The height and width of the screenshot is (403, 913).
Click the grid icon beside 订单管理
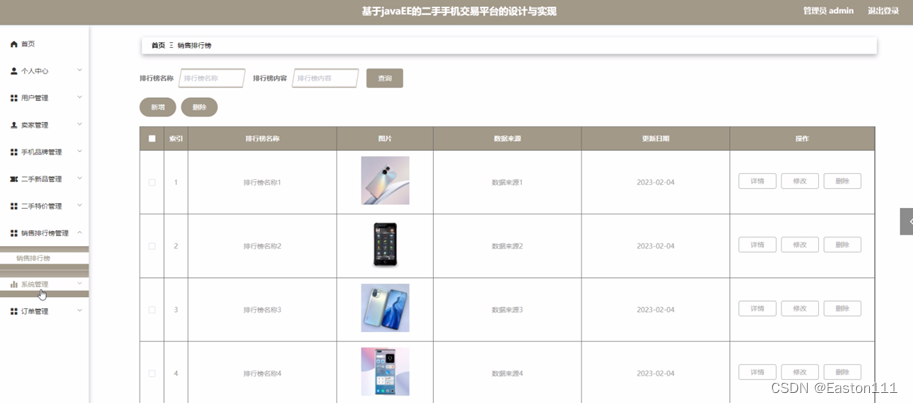(14, 312)
